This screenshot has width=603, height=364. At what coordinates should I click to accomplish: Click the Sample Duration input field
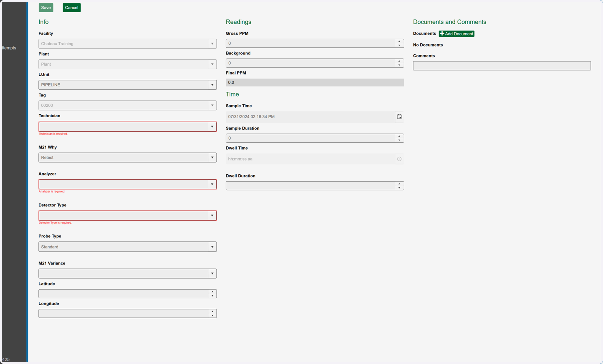311,138
